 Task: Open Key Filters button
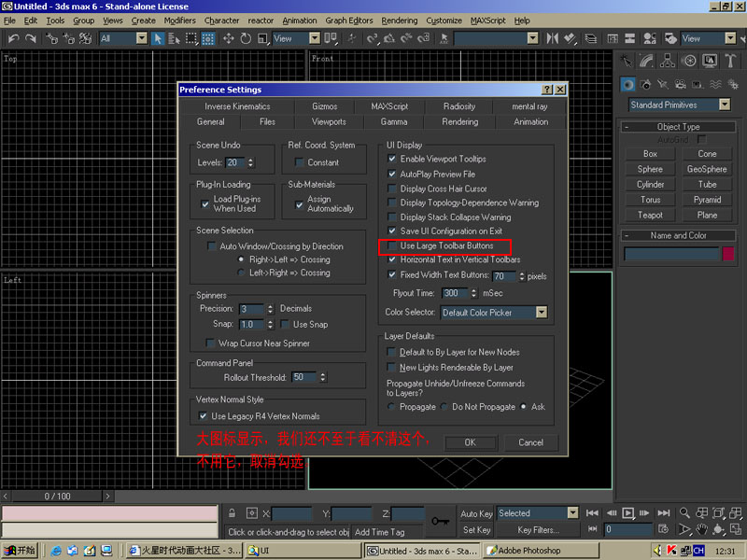pos(539,529)
